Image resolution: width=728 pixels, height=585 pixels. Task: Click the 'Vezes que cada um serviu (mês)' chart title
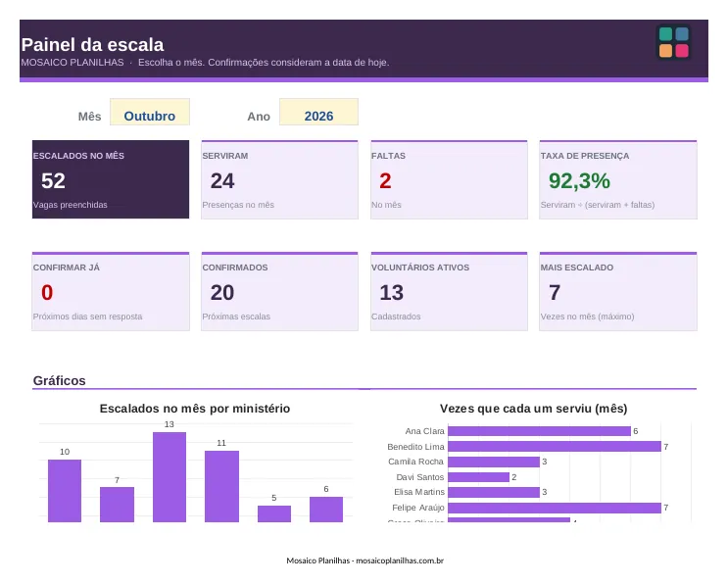tap(533, 409)
